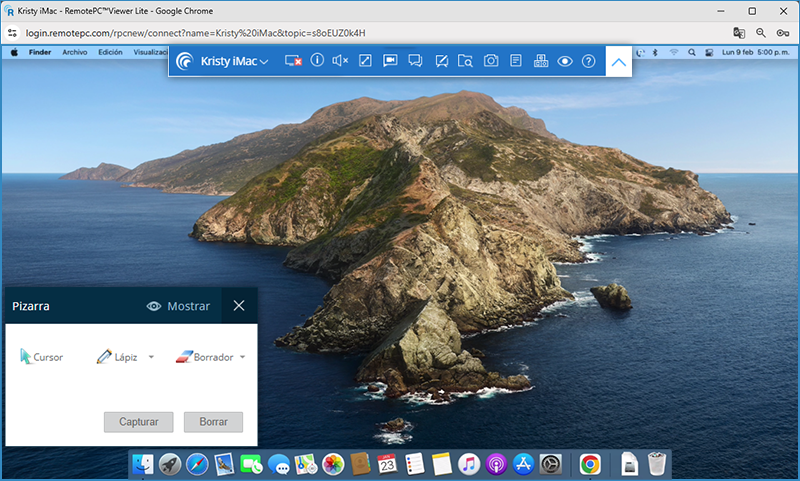Open the whiteboard pencil icon in toolbar

pos(440,61)
